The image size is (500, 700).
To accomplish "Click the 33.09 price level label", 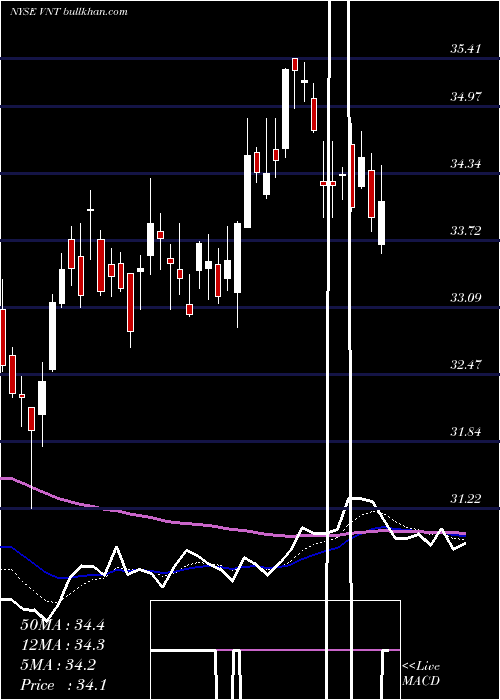I will (x=466, y=297).
